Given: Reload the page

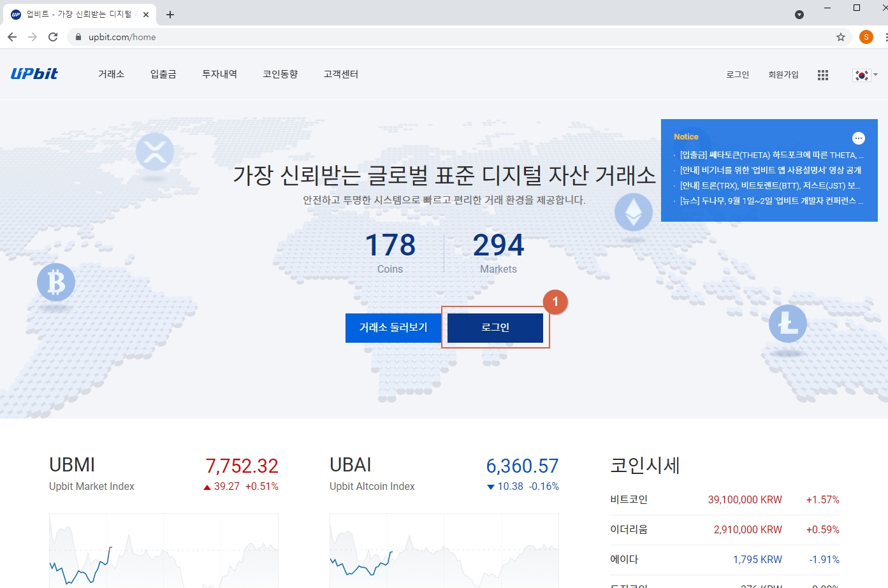Looking at the screenshot, I should tap(53, 37).
